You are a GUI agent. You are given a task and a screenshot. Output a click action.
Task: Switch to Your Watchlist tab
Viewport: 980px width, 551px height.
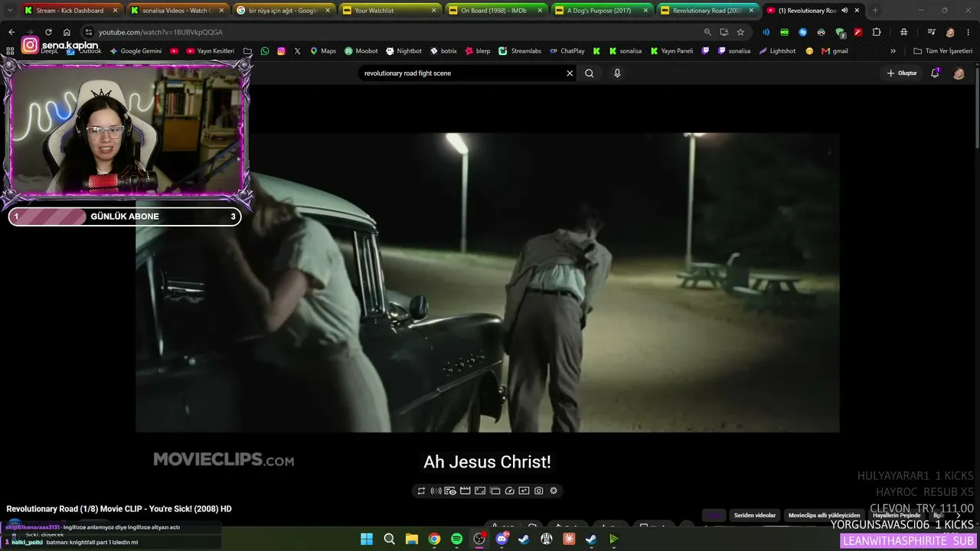pyautogui.click(x=389, y=11)
